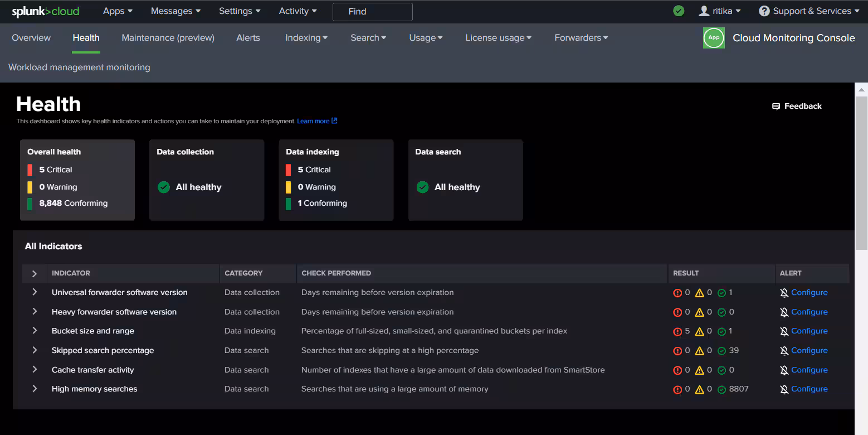Click the green system health status icon
Image resolution: width=868 pixels, height=435 pixels.
[678, 11]
